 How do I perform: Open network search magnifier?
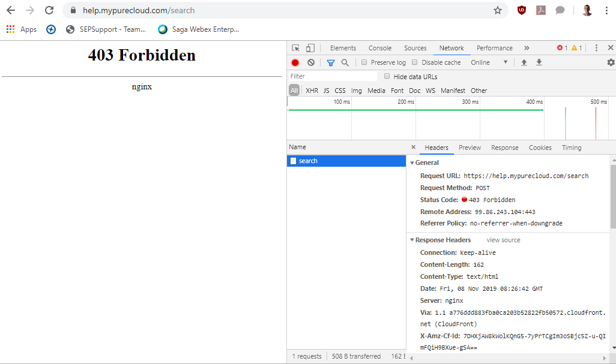(345, 62)
